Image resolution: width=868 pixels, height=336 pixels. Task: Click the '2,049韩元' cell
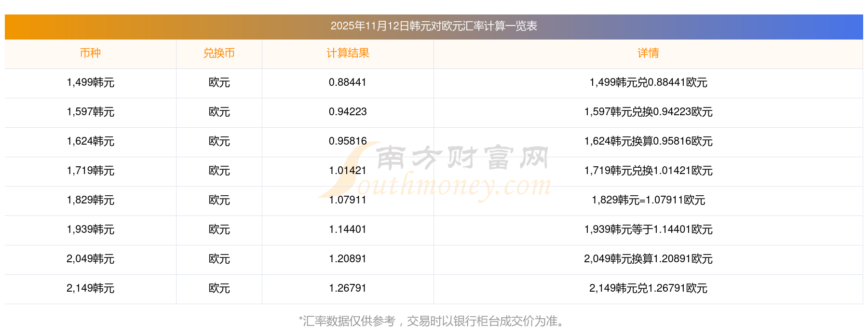pos(90,259)
